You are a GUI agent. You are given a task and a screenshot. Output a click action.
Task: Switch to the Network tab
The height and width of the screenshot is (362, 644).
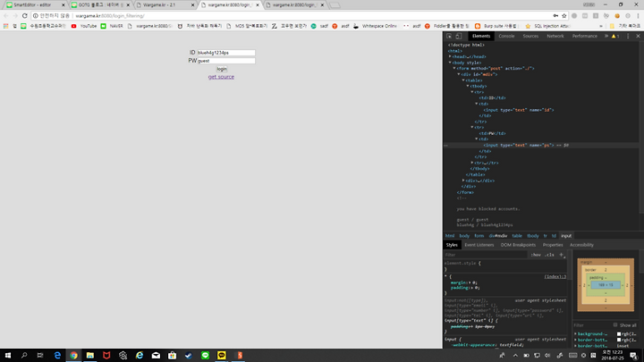[x=555, y=36]
